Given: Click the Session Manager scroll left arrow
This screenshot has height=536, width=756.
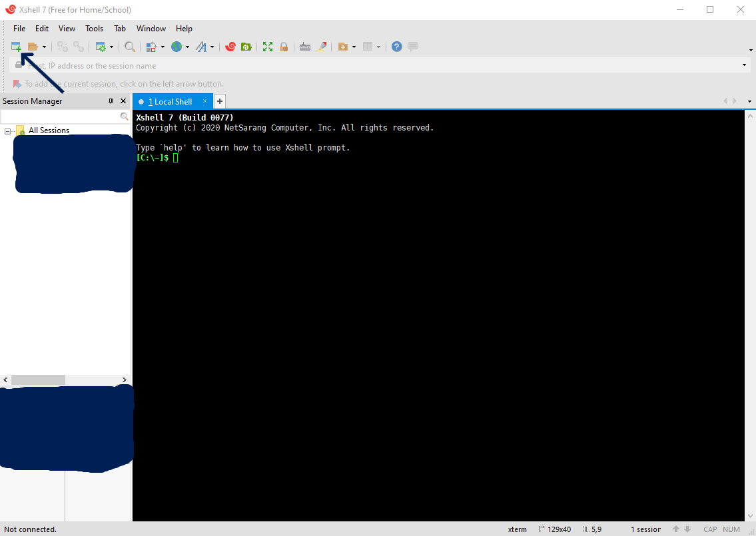Looking at the screenshot, I should click(x=5, y=380).
